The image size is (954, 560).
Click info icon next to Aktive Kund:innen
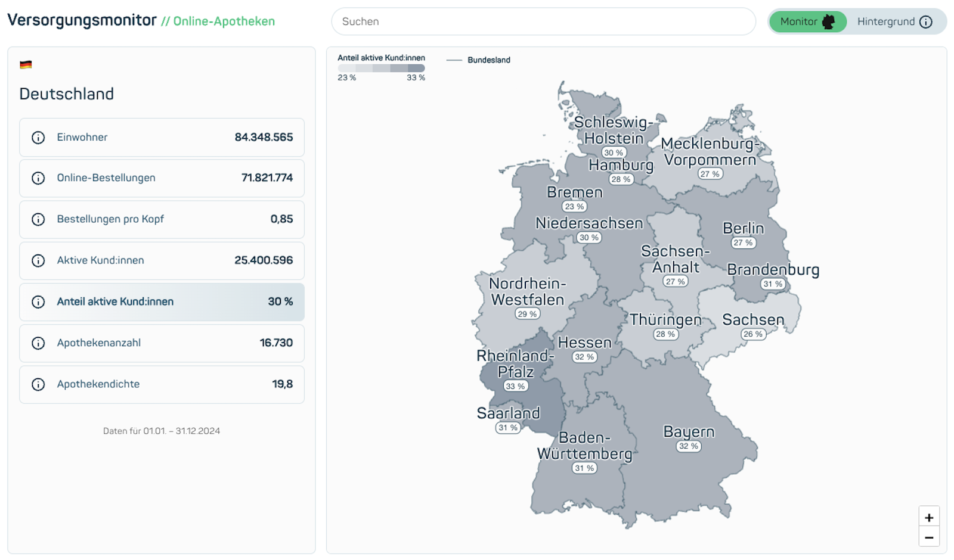pyautogui.click(x=38, y=260)
